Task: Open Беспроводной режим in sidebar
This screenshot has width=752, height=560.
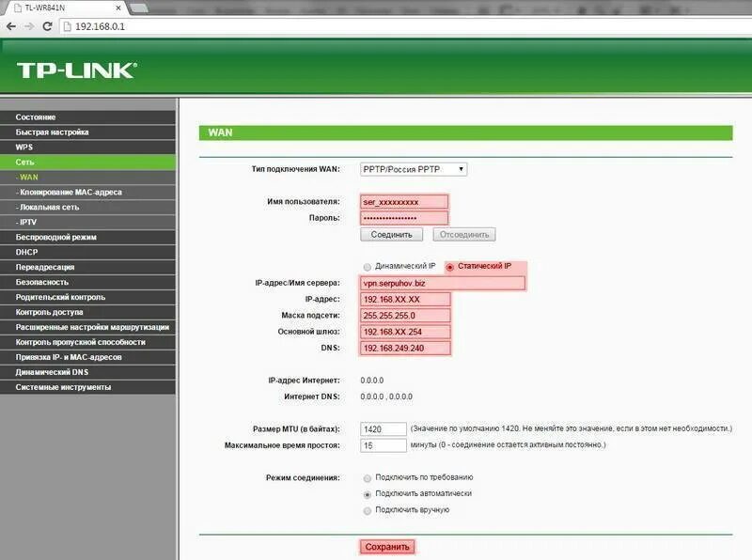Action: 87,237
